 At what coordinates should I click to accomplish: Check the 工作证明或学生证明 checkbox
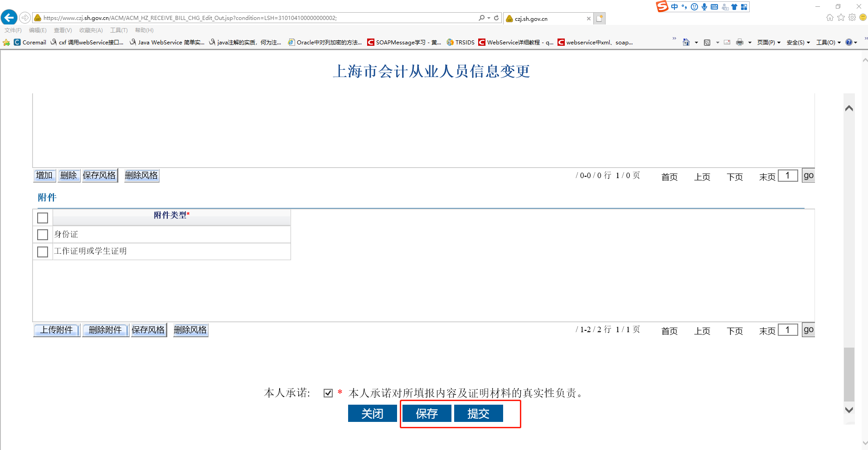pos(43,252)
